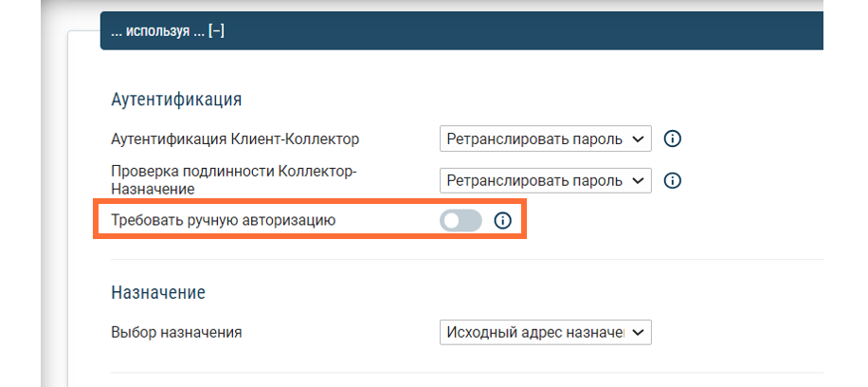
Task: Show info for Требовать ручную авторизацию
Action: click(x=503, y=221)
